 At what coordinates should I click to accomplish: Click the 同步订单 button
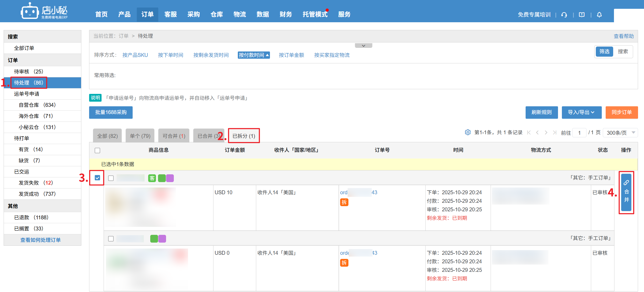click(x=621, y=112)
